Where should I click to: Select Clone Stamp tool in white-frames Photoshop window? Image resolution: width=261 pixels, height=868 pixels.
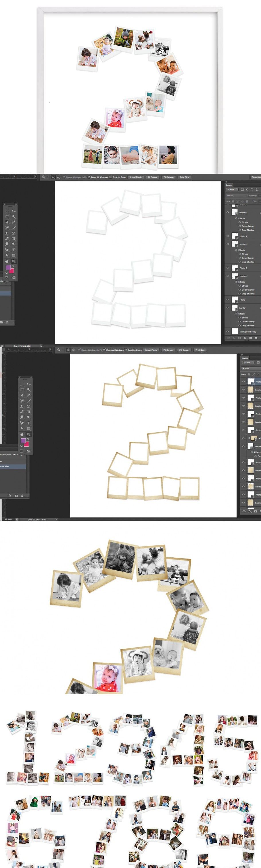tap(7, 233)
